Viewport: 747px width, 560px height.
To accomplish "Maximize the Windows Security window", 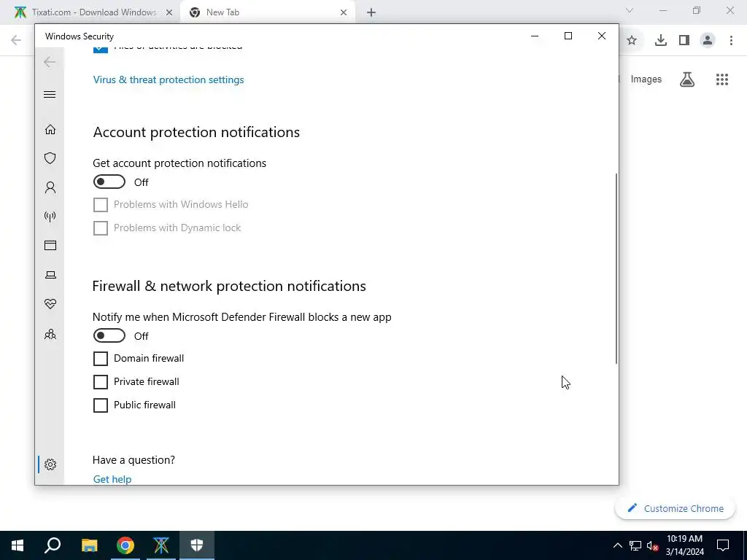I will pyautogui.click(x=568, y=36).
